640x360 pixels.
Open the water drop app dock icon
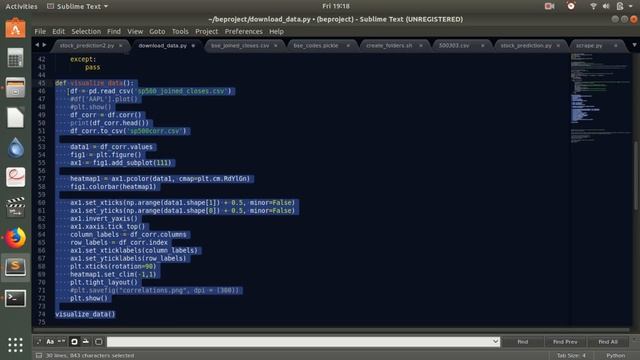coord(16,147)
